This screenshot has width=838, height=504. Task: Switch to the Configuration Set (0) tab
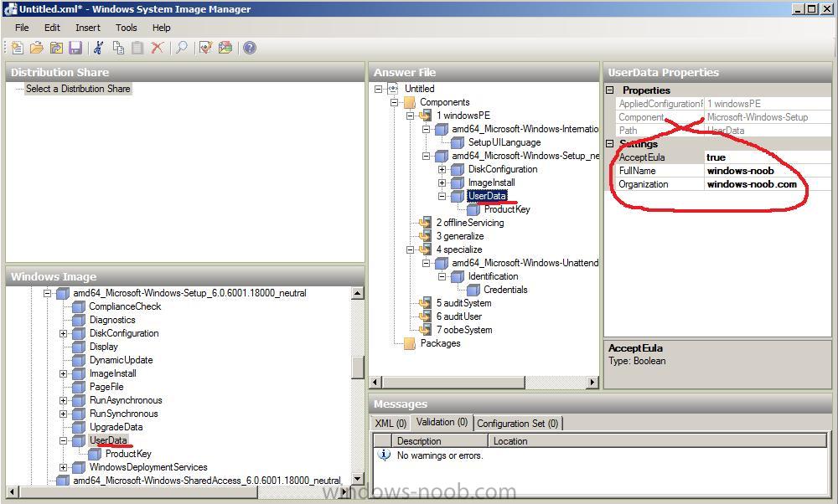pos(517,424)
